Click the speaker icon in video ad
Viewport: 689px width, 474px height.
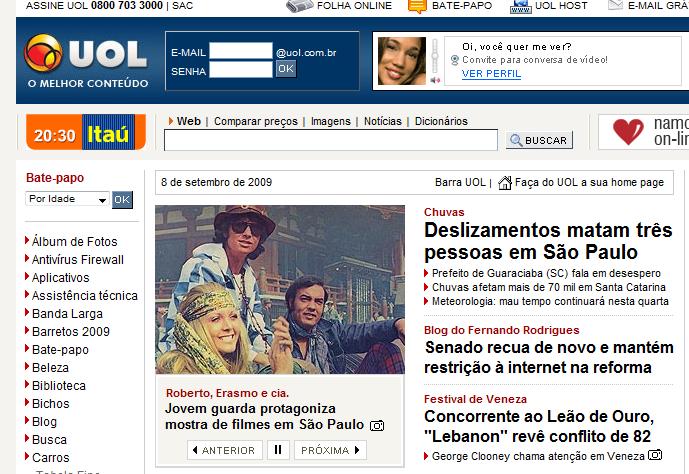pos(435,80)
